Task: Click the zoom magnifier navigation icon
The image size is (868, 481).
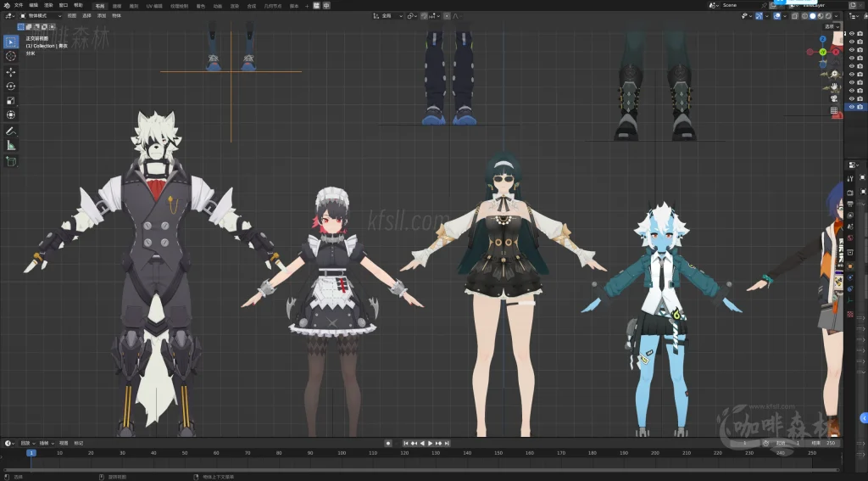Action: [x=834, y=74]
